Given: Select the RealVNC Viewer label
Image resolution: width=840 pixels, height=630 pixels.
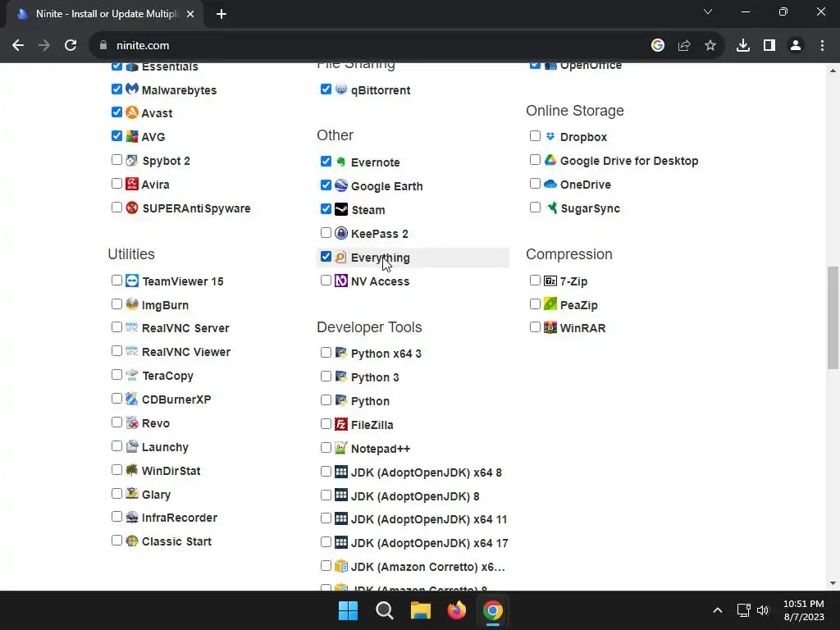Looking at the screenshot, I should 186,351.
